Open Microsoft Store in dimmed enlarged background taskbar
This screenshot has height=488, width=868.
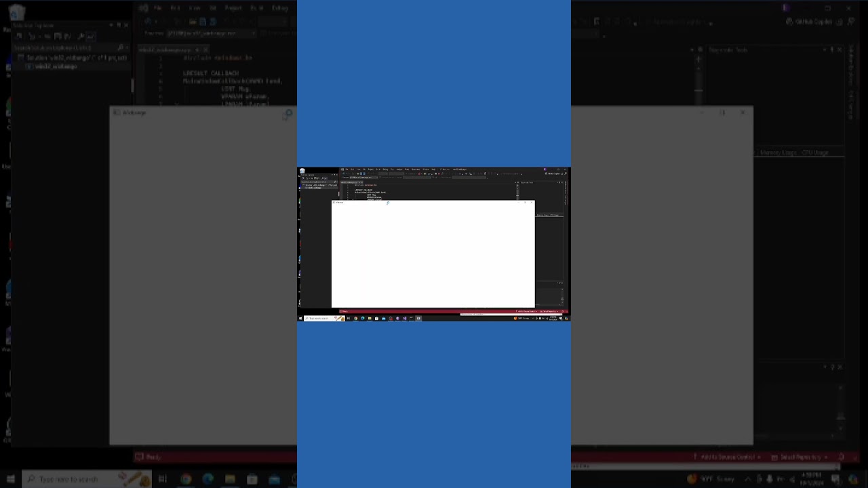tap(252, 479)
